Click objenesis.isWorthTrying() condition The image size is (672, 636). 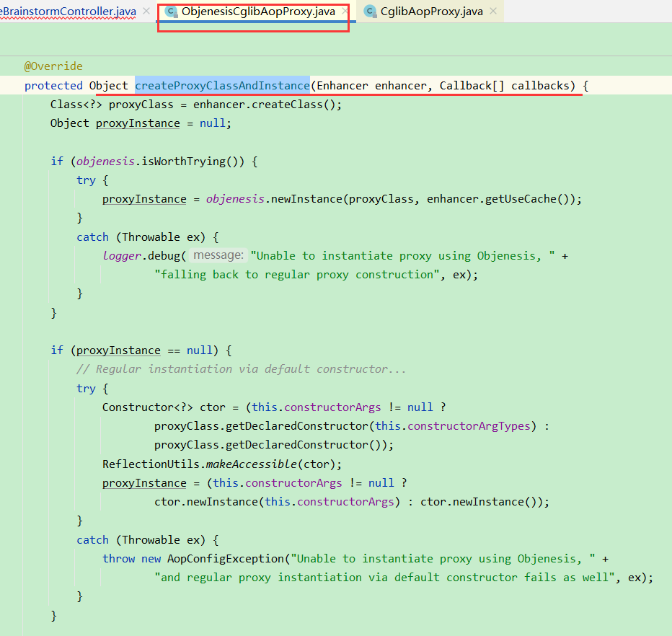[x=160, y=162]
